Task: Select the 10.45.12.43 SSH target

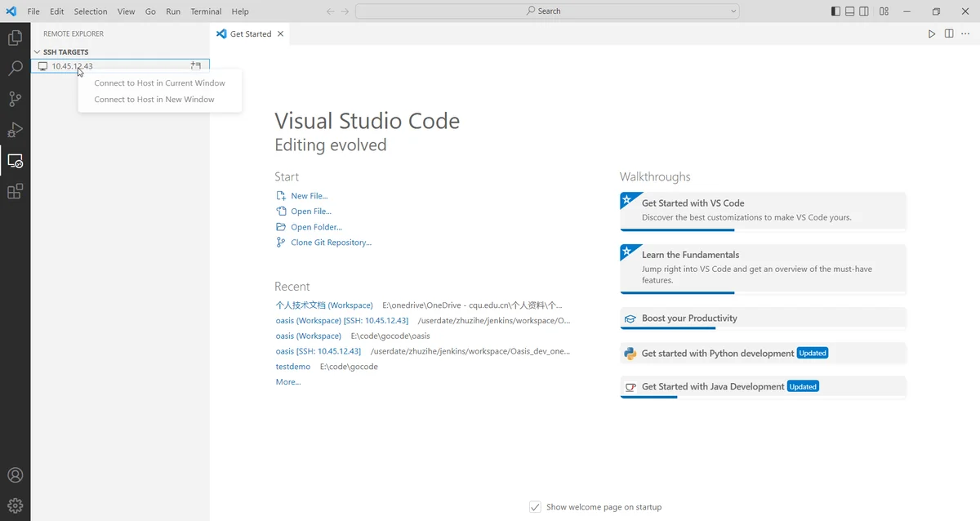Action: (x=120, y=66)
